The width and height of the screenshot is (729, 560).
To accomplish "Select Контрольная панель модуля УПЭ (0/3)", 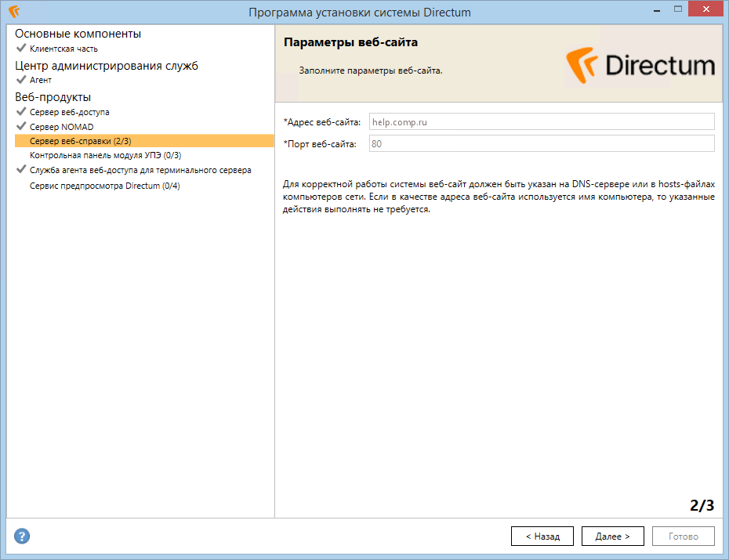I will (105, 156).
